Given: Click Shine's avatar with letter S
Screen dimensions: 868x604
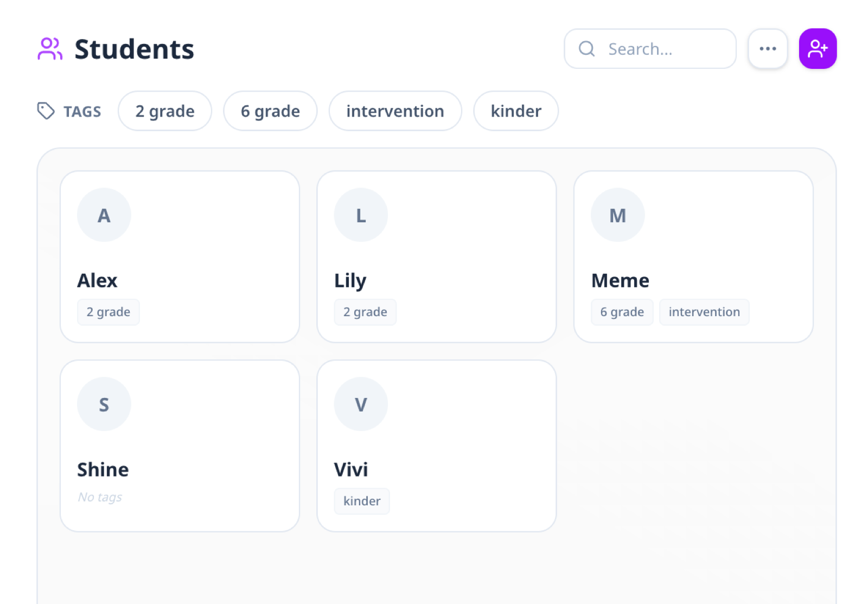Looking at the screenshot, I should 104,404.
